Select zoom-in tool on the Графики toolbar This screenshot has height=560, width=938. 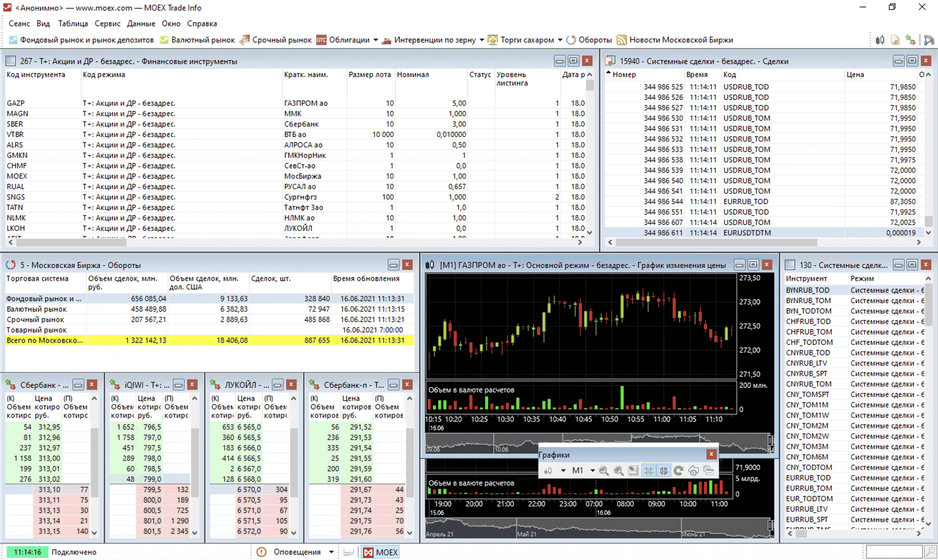(x=604, y=470)
